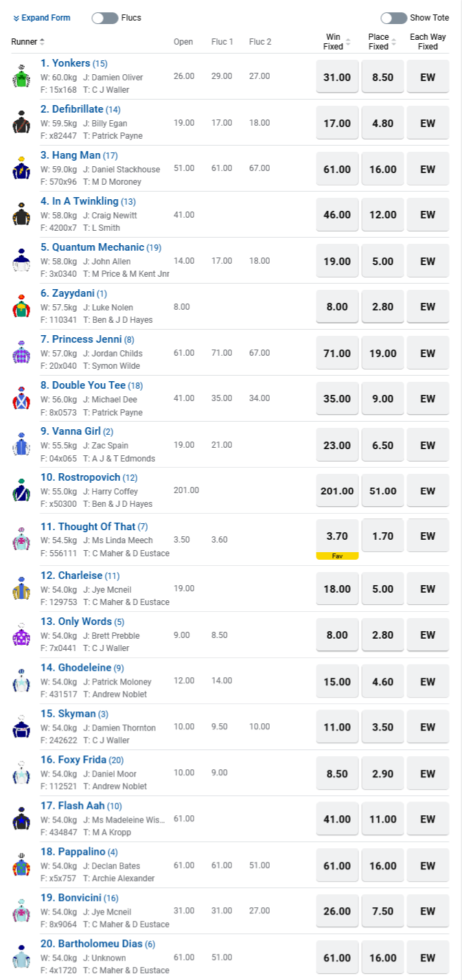Select Place Fixed 2.80 for Zayydani
462x980 pixels.
(382, 307)
